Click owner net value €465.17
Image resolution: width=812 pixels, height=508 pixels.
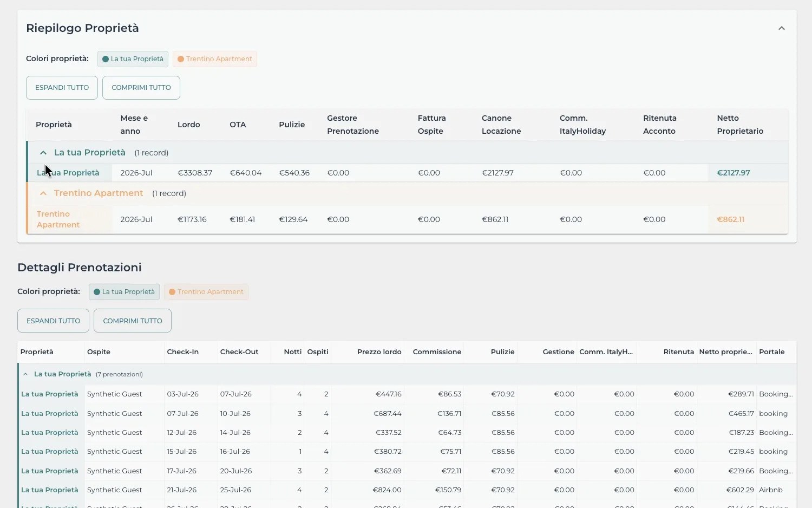(741, 414)
